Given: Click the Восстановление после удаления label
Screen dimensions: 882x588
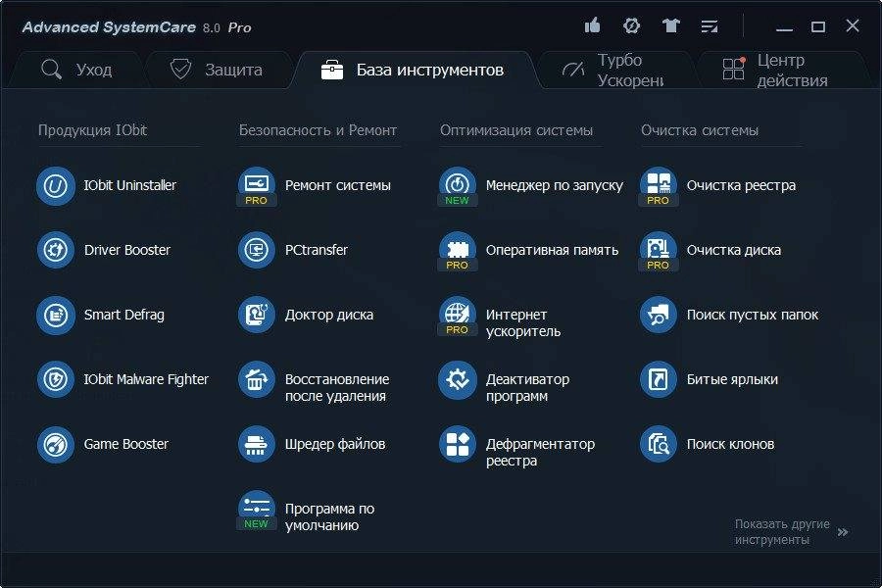Looking at the screenshot, I should (337, 388).
